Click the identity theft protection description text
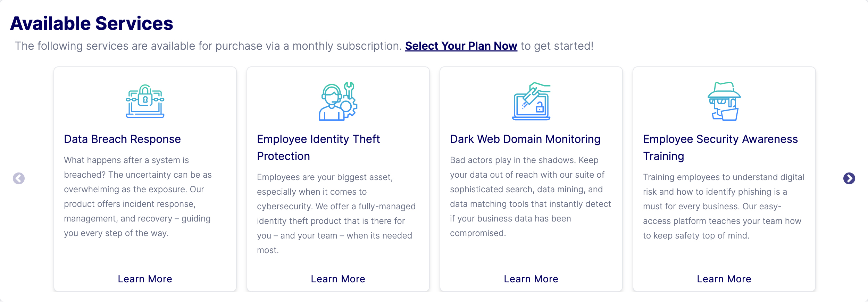 [x=336, y=214]
